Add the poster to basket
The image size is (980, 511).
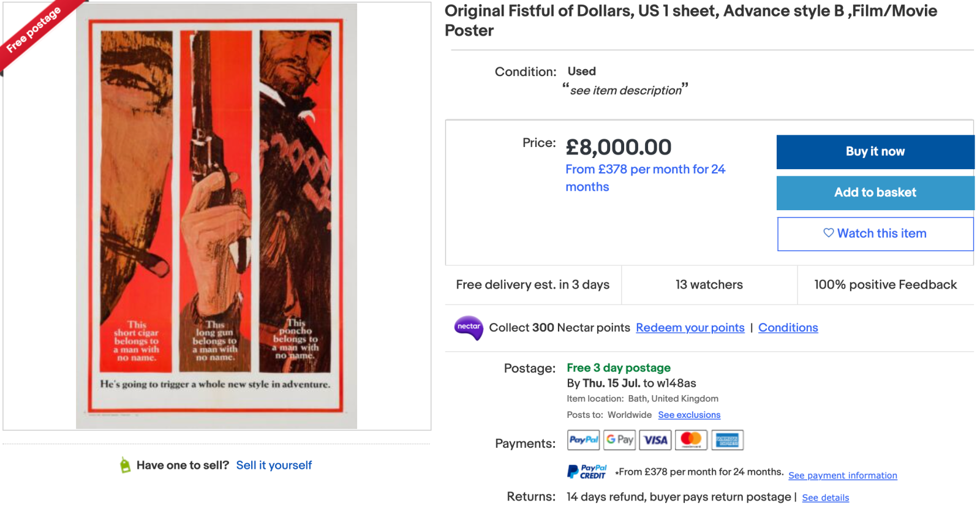[875, 193]
